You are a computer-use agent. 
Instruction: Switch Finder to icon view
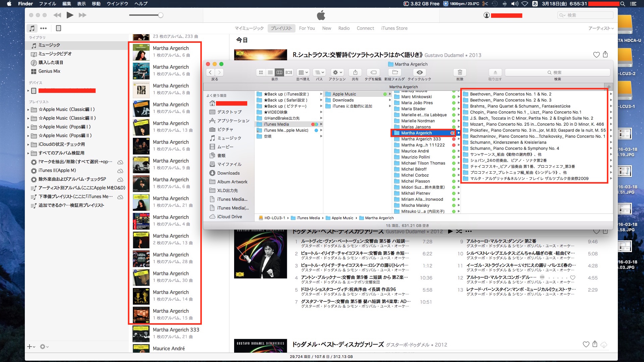point(261,72)
